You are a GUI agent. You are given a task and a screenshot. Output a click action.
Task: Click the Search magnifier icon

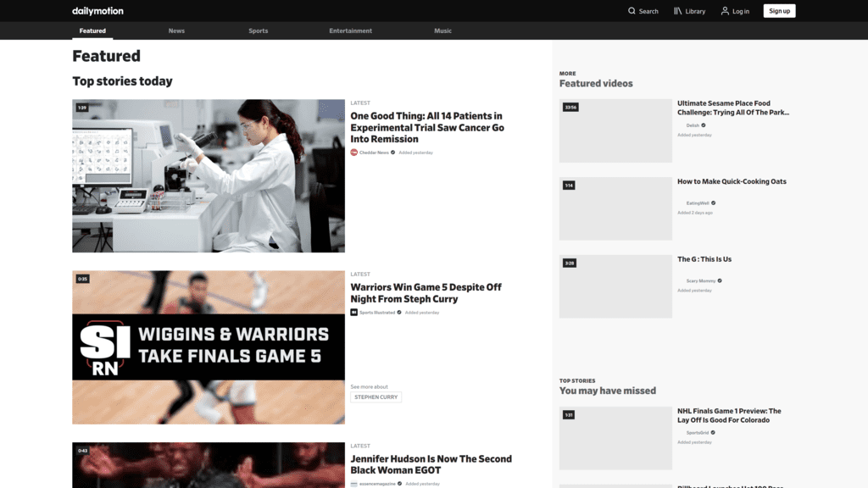coord(632,11)
